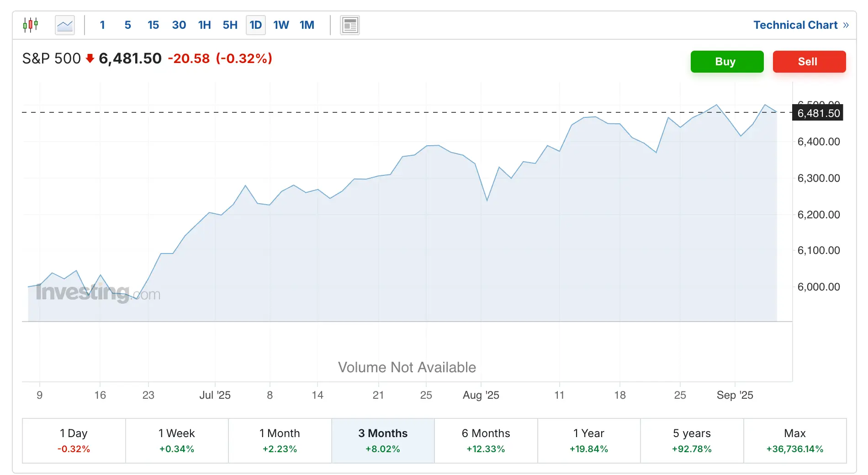Click the 6,200.00 axis label
Image resolution: width=868 pixels, height=475 pixels.
819,215
